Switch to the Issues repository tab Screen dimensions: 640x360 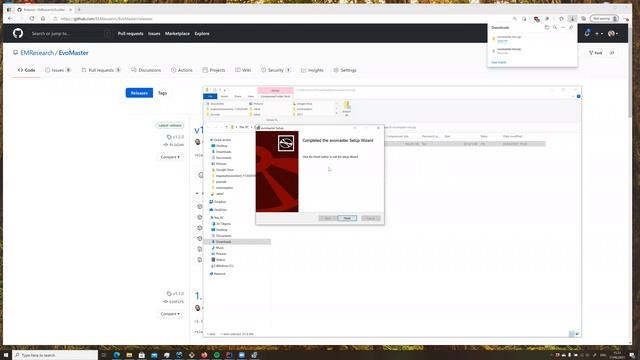coord(58,70)
